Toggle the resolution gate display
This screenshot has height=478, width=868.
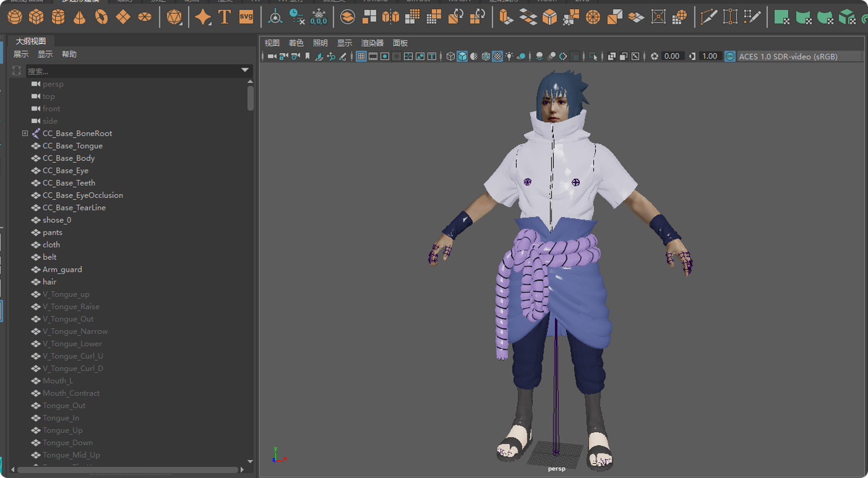385,56
